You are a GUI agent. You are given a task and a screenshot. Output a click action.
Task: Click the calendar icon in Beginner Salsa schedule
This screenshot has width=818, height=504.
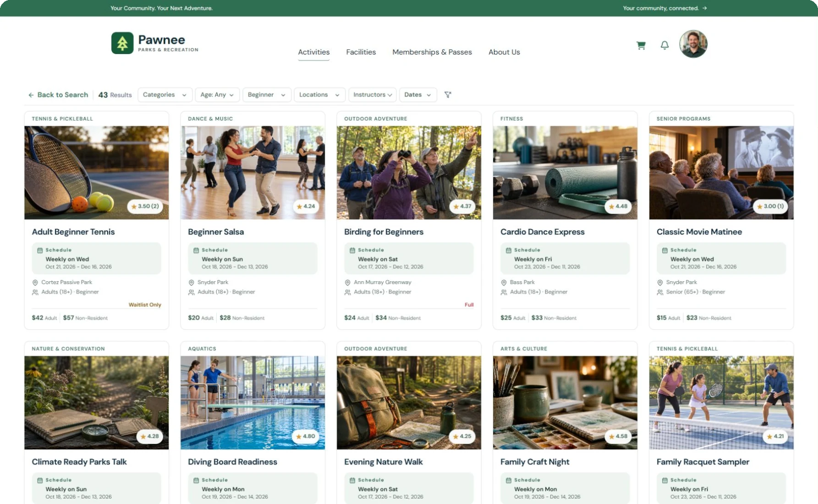pos(196,250)
